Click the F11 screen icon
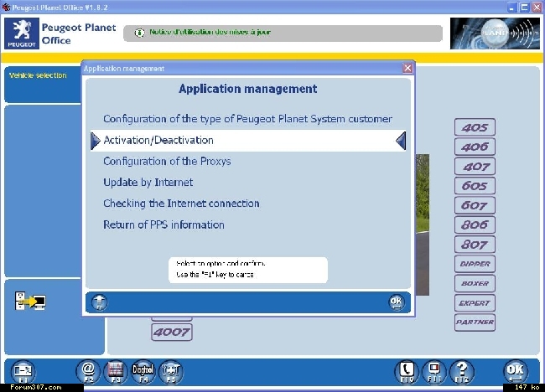 [x=434, y=372]
